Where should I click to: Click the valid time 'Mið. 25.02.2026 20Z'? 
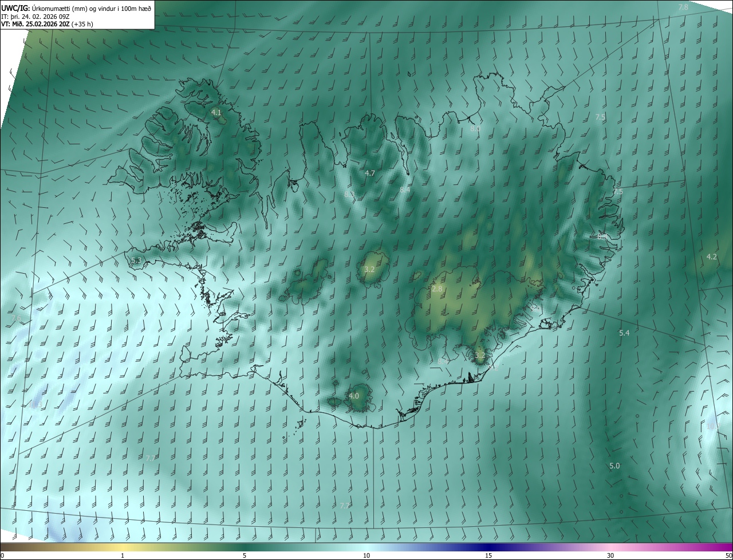41,24
